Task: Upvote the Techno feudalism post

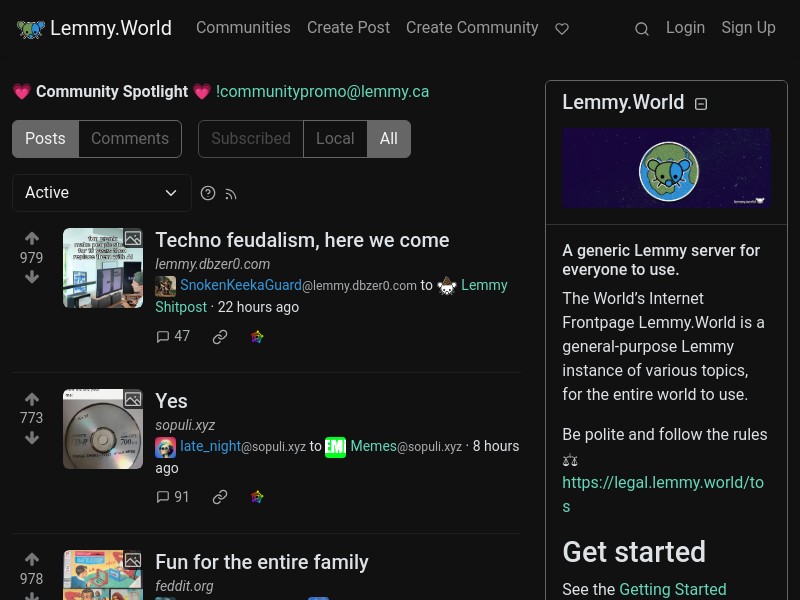Action: [32, 238]
